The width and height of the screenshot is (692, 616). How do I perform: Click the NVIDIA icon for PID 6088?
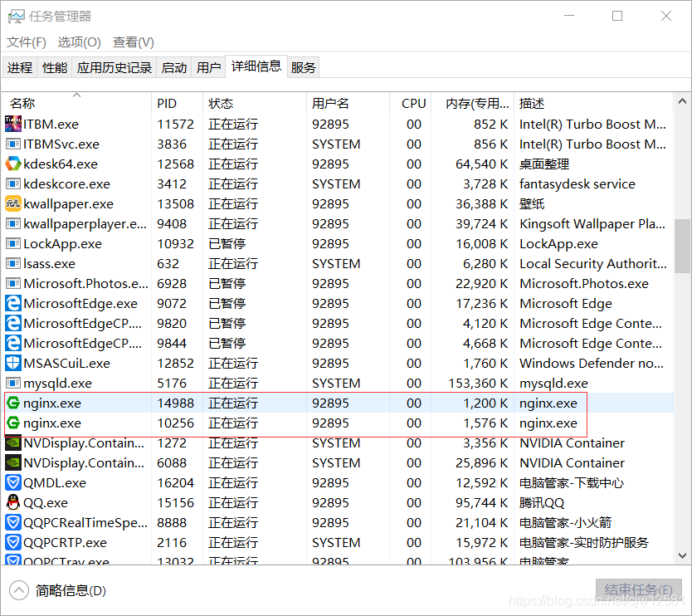[12, 462]
